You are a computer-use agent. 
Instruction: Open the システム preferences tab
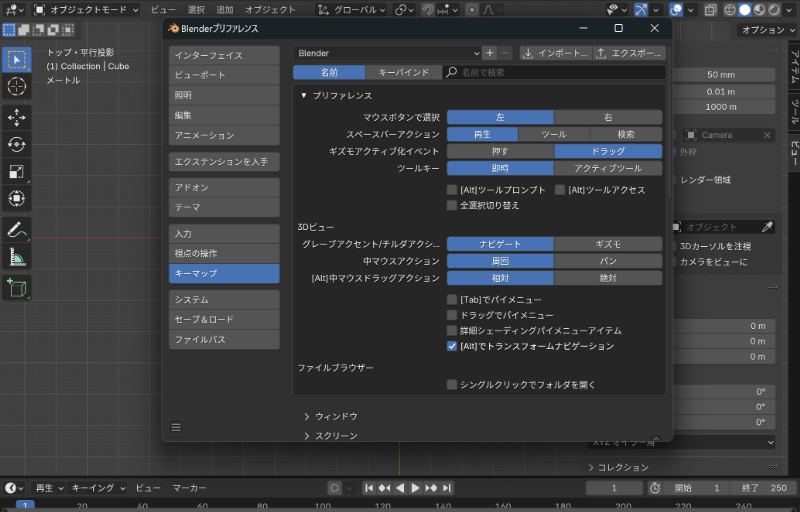224,299
